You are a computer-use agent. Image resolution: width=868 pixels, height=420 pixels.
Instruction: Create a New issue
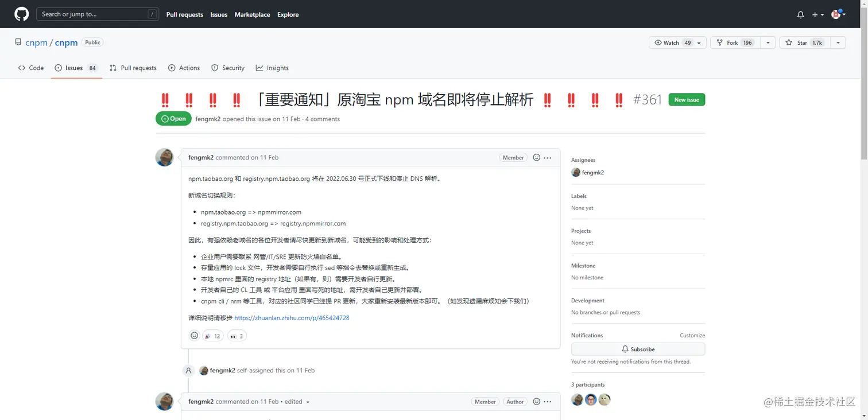[x=687, y=100]
